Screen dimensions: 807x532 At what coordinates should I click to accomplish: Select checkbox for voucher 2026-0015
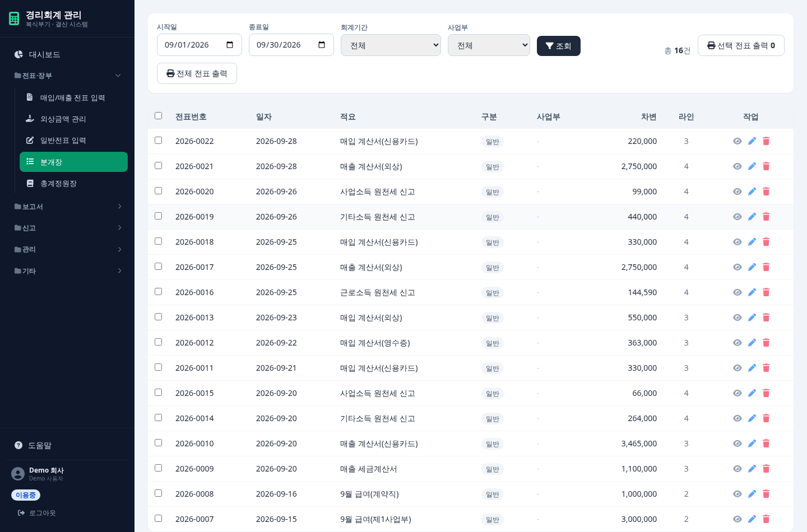coord(158,393)
